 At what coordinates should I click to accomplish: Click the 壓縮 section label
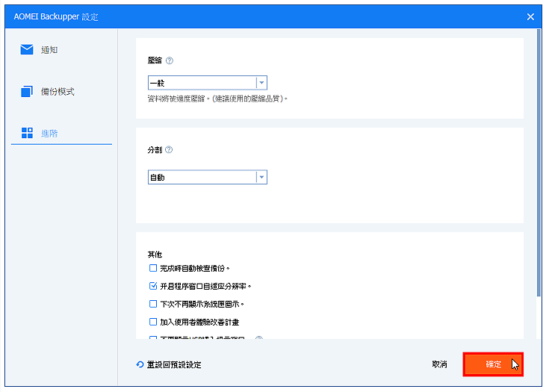[155, 60]
